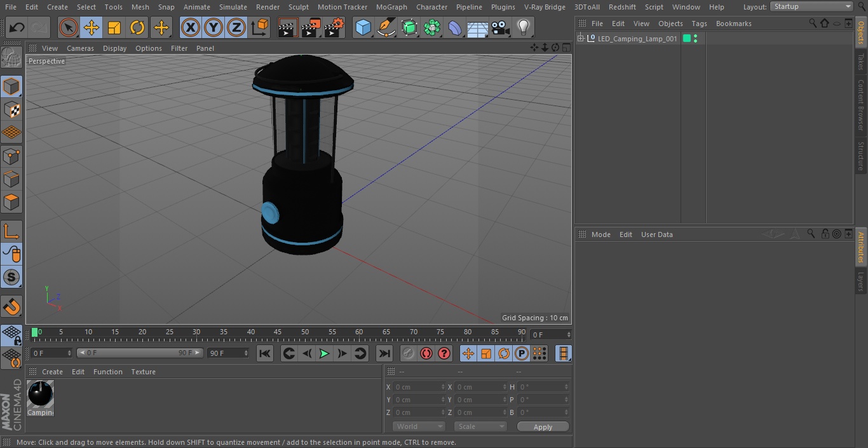Click the Undo arrow icon

click(x=17, y=27)
